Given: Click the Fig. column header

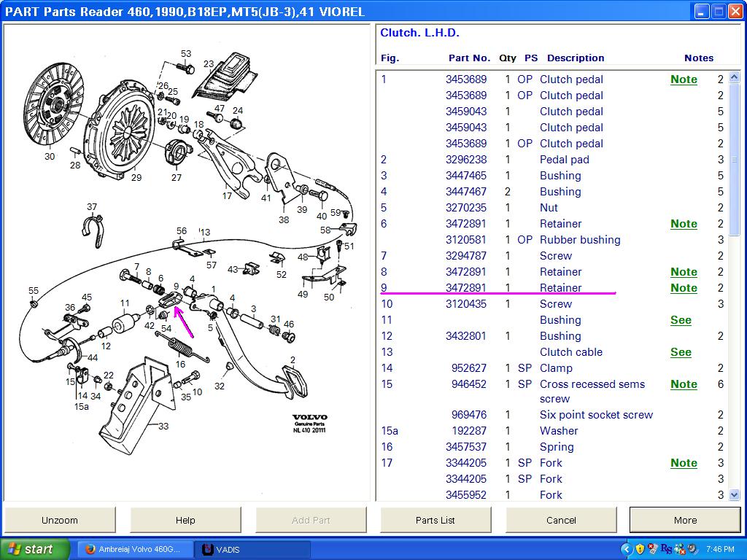Looking at the screenshot, I should [390, 58].
